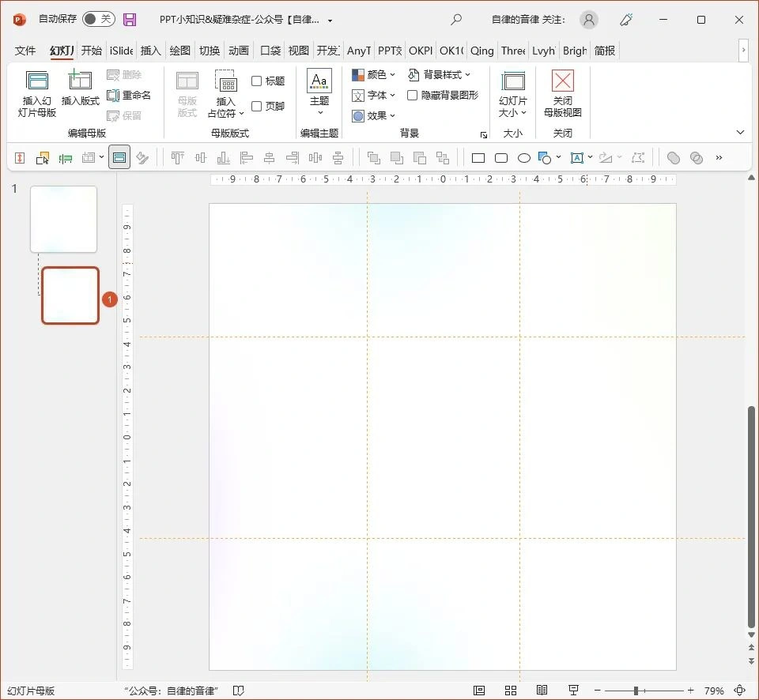Open the 字体 (Fonts) dropdown
This screenshot has width=759, height=700.
click(373, 96)
